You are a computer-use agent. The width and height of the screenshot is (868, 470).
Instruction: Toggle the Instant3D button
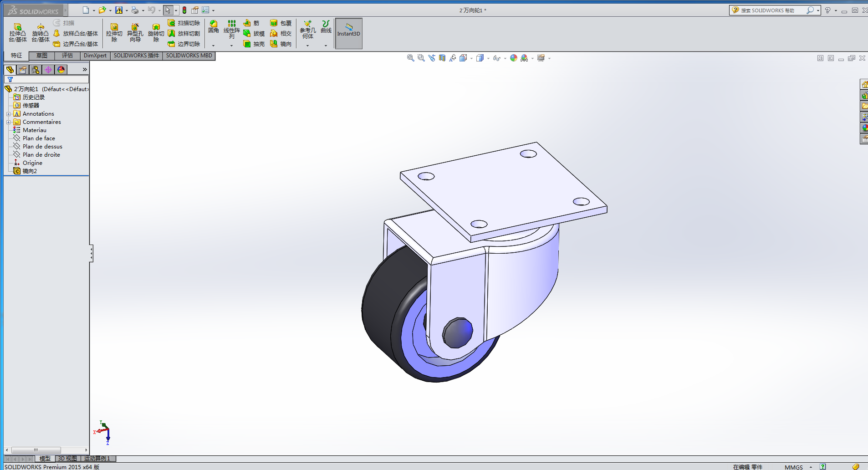point(348,33)
